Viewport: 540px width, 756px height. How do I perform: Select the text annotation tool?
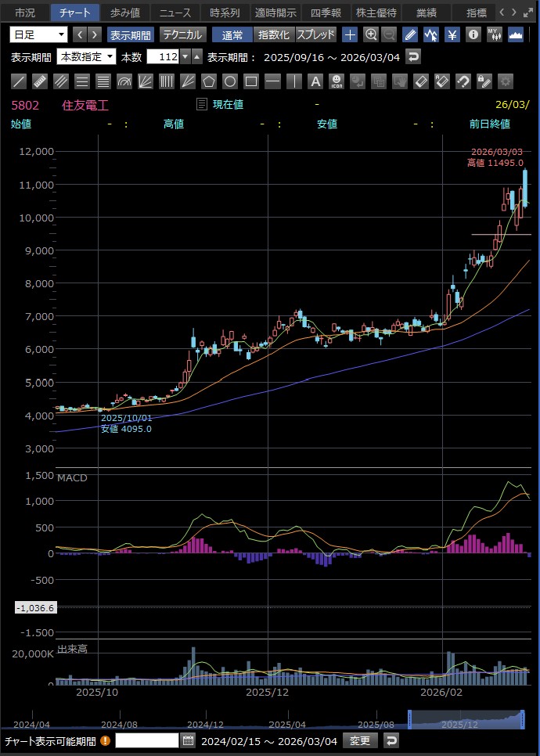click(315, 81)
